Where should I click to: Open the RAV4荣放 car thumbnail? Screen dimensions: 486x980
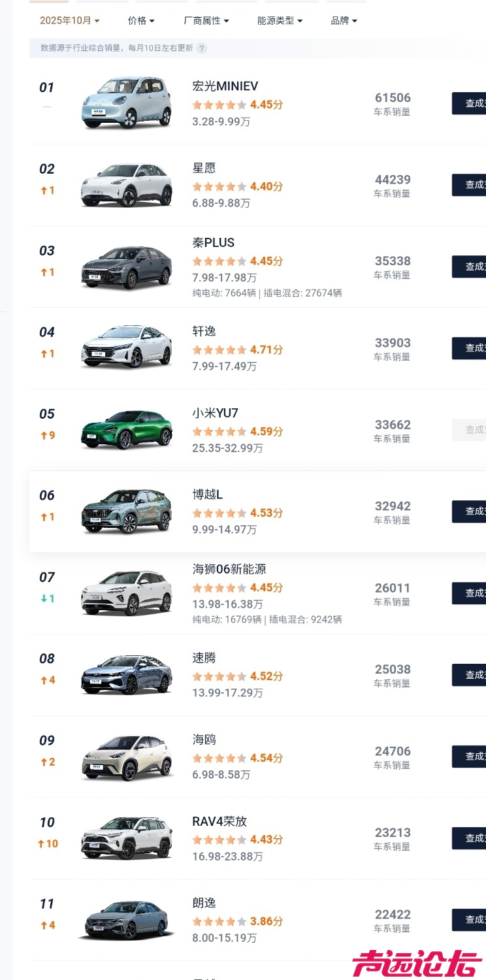pos(127,838)
